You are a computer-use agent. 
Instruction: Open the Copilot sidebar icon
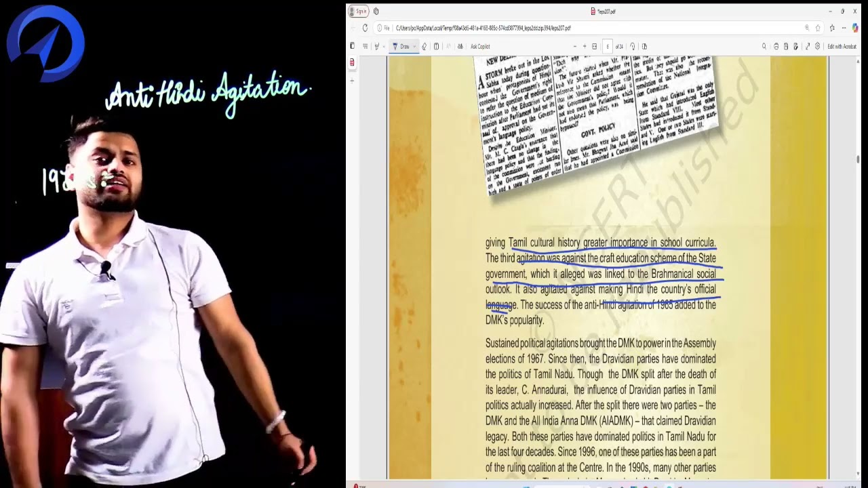point(856,28)
